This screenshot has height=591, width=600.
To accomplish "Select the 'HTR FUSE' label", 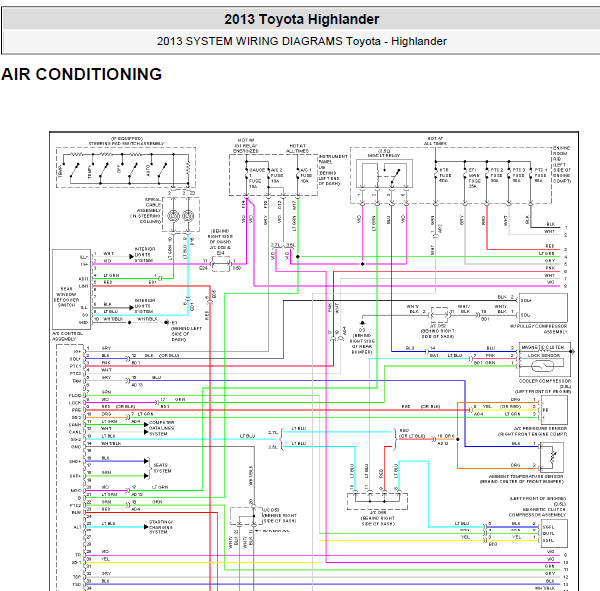I will [444, 175].
